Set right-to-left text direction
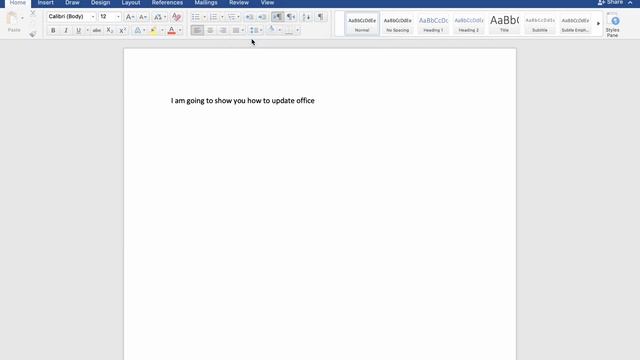 pyautogui.click(x=291, y=17)
